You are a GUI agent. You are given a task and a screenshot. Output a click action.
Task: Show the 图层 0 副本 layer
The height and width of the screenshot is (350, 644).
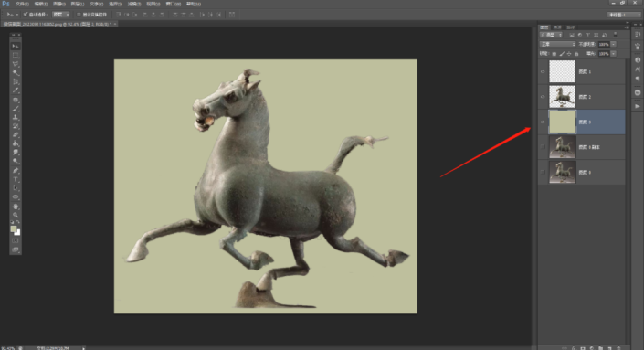point(543,147)
